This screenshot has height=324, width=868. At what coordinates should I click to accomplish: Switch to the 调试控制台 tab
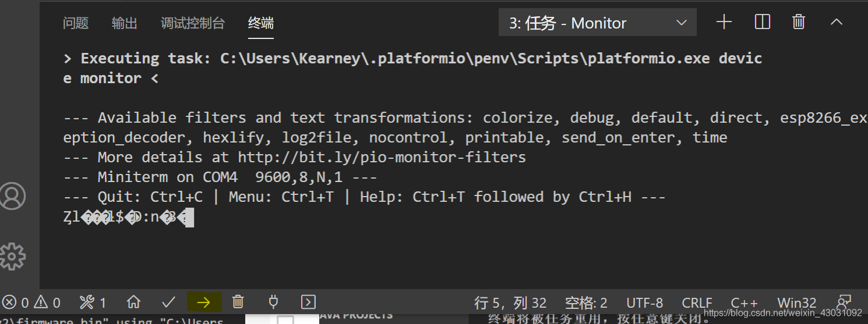[x=193, y=23]
